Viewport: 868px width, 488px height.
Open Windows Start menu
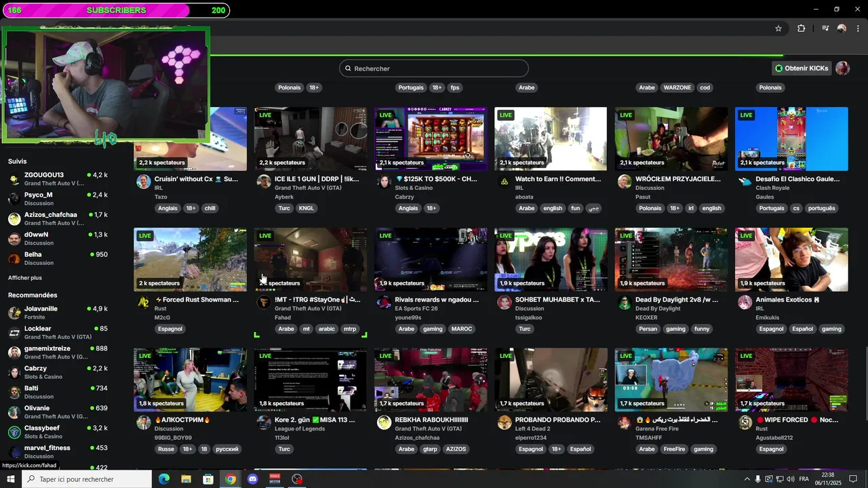click(11, 479)
